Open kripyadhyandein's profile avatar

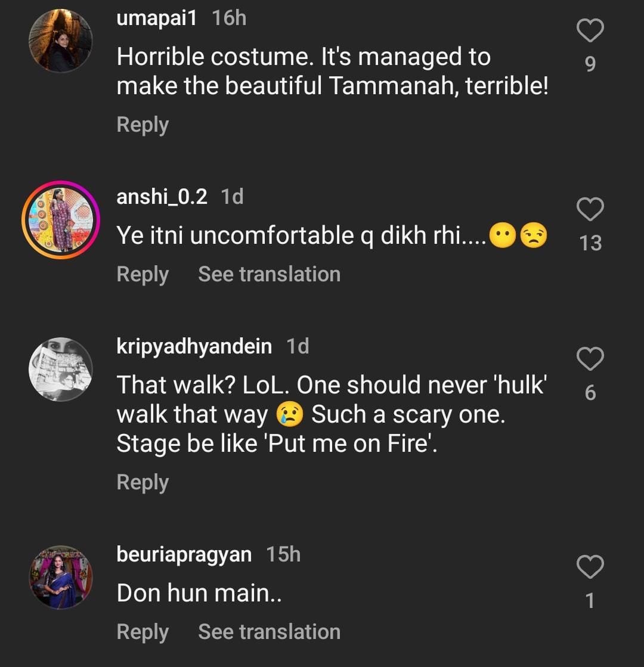click(x=61, y=369)
